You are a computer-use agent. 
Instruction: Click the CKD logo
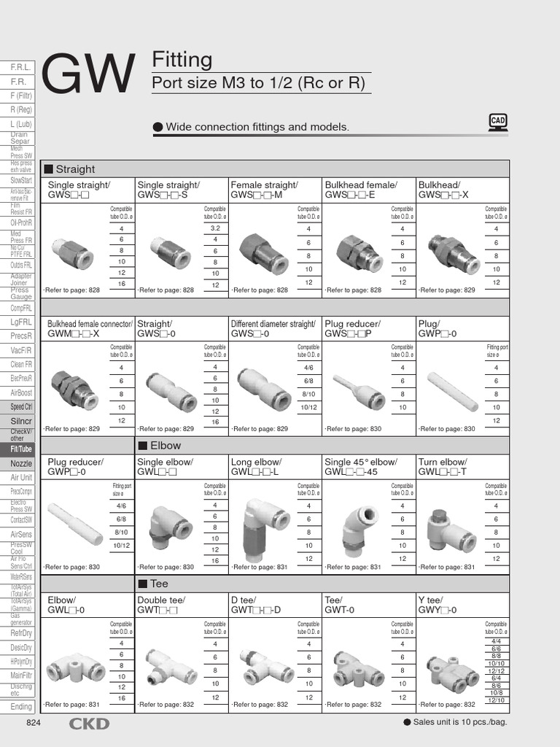(89, 724)
